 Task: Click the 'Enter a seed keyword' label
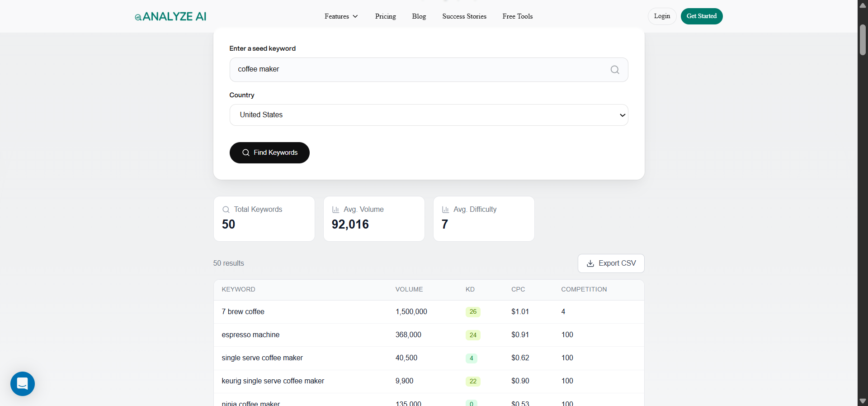click(x=263, y=48)
